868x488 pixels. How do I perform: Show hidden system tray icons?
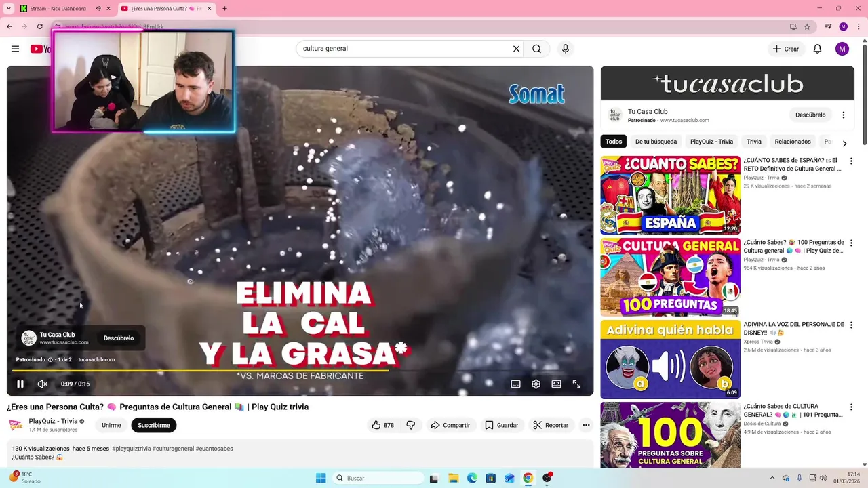click(772, 478)
